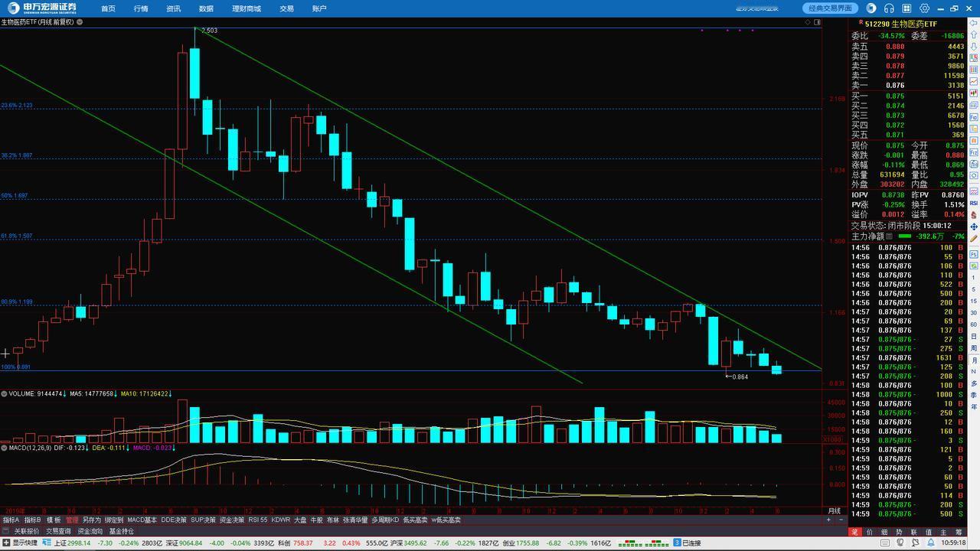Viewport: 980px width, 551px height.
Task: Select the 模板 tab
Action: click(x=54, y=520)
